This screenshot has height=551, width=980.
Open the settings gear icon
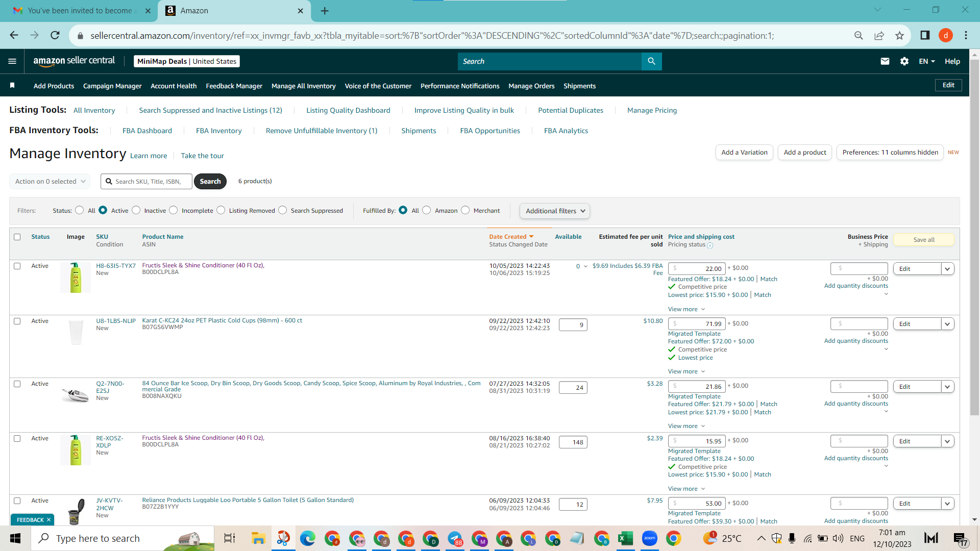(x=904, y=61)
